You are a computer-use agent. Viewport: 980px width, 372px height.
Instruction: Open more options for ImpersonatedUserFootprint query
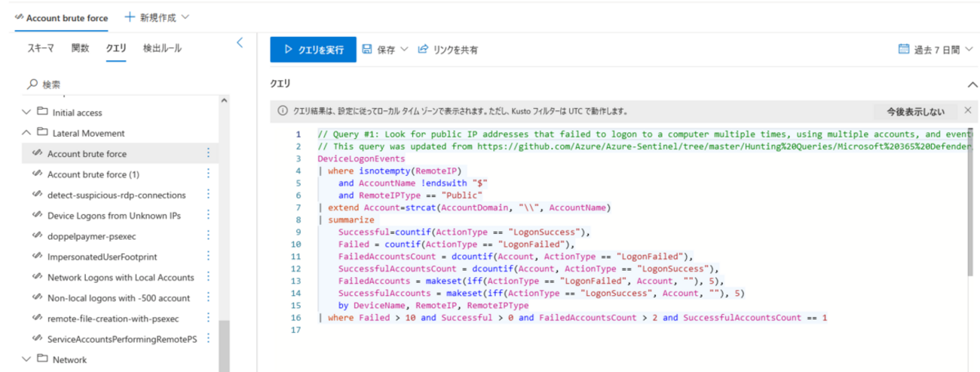208,257
